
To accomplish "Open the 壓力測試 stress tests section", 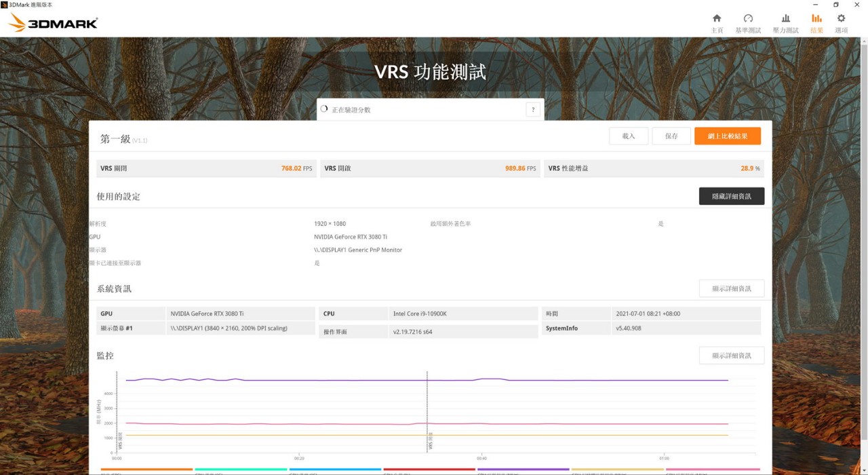I will [785, 23].
